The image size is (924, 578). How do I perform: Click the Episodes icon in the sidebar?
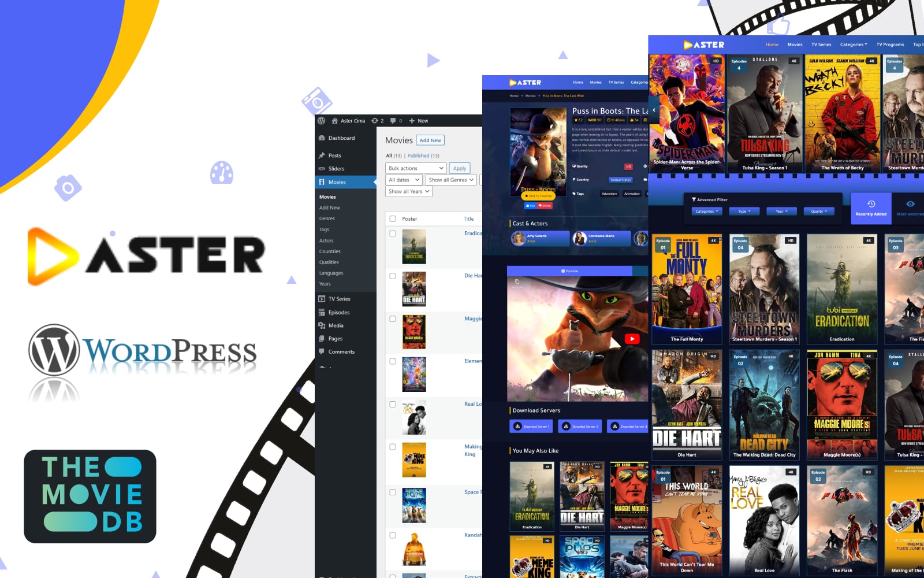322,312
